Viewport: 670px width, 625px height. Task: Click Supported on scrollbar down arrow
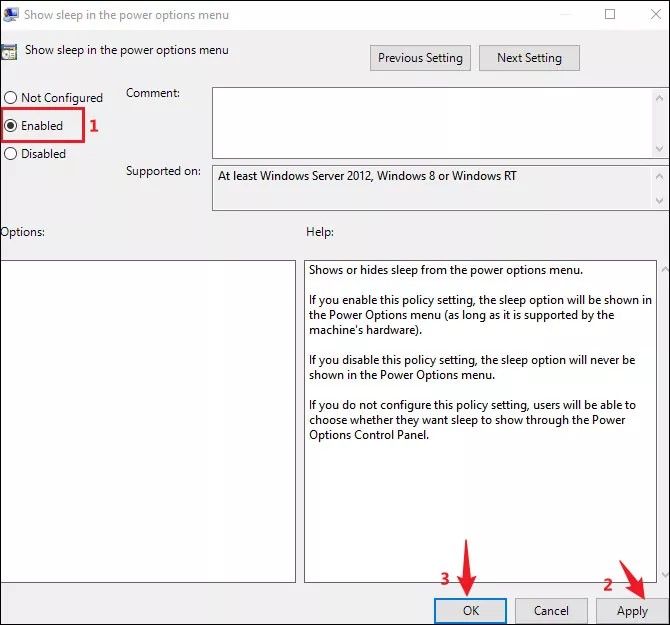point(659,201)
